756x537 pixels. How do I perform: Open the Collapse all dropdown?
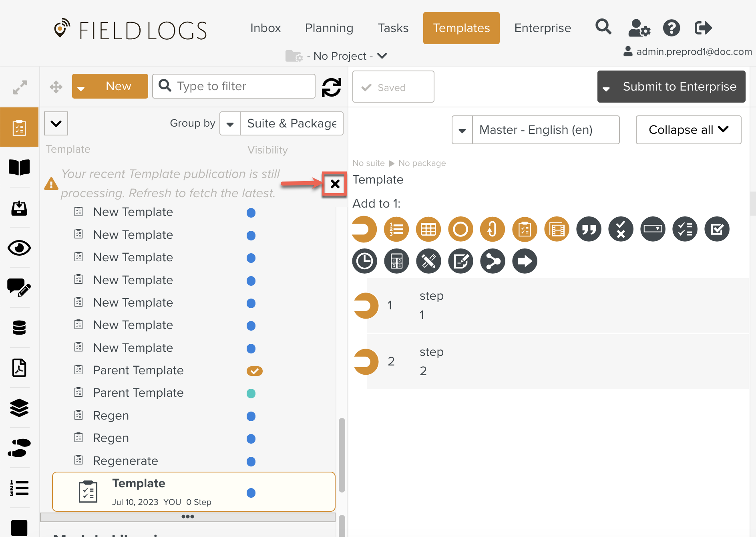tap(688, 130)
